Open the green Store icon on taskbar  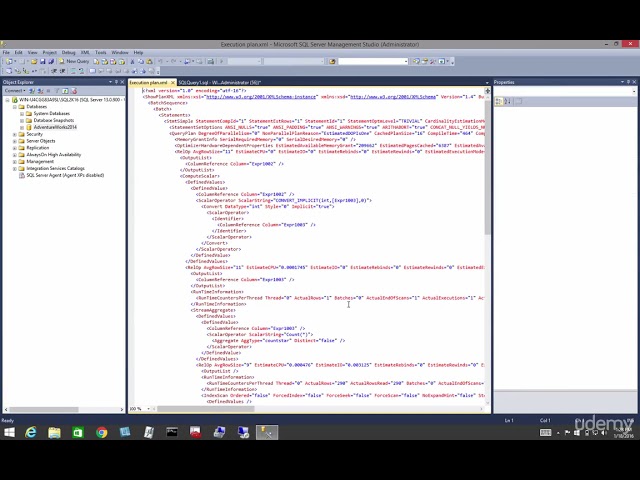(x=78, y=432)
